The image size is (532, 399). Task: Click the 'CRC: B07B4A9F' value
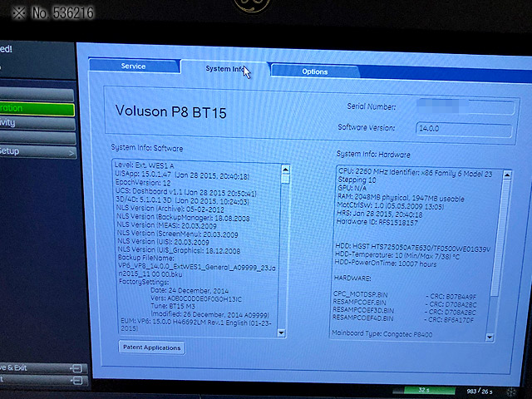453,297
